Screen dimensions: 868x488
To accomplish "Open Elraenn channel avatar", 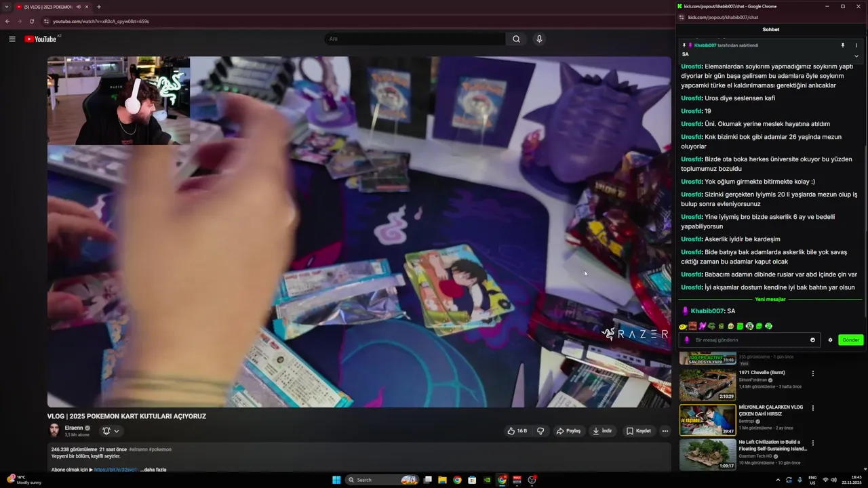I will coord(54,430).
